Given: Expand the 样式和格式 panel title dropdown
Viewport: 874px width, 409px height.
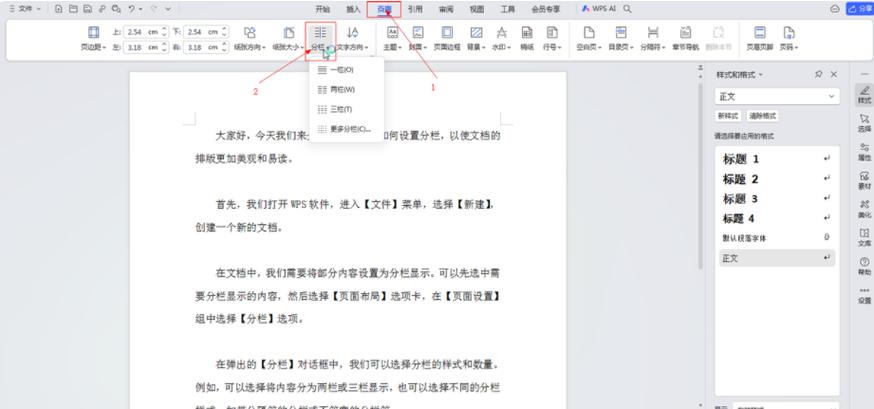Looking at the screenshot, I should click(x=760, y=75).
